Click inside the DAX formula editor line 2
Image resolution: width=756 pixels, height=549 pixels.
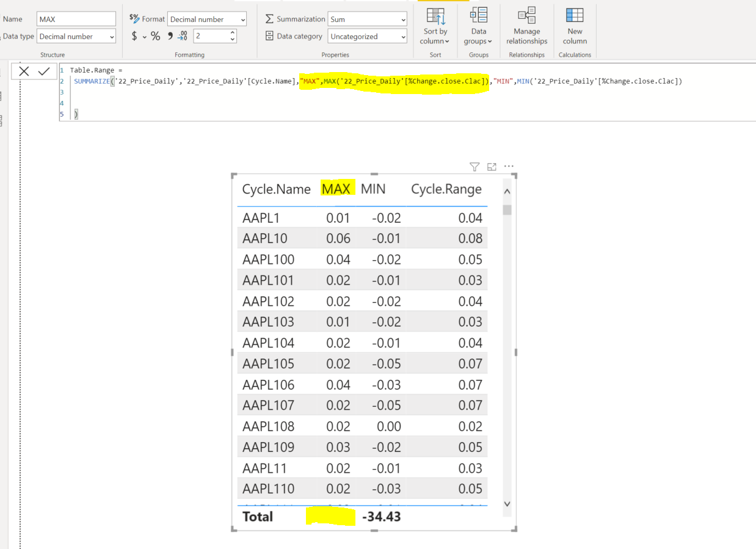pyautogui.click(x=377, y=81)
